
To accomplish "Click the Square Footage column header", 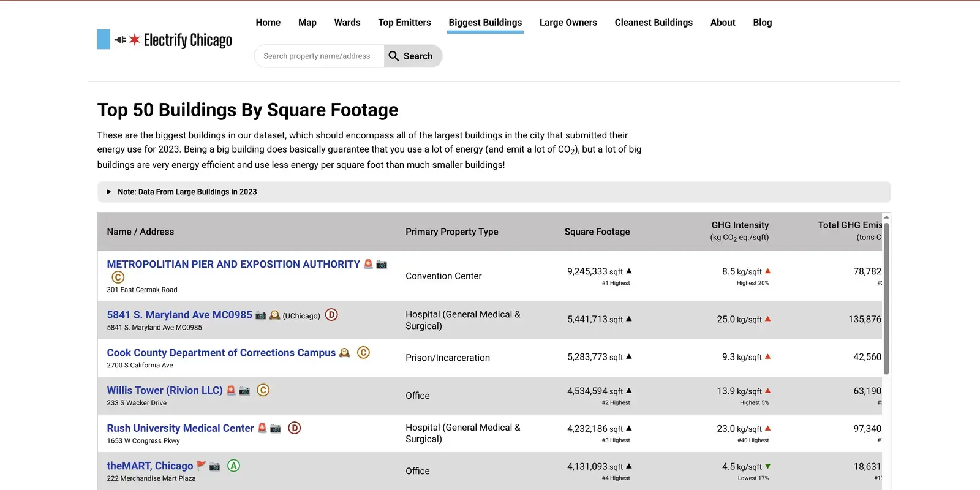I will click(x=597, y=232).
